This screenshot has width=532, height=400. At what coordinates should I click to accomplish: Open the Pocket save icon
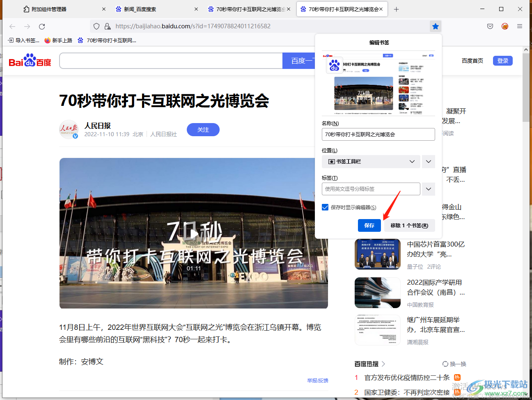pos(490,26)
